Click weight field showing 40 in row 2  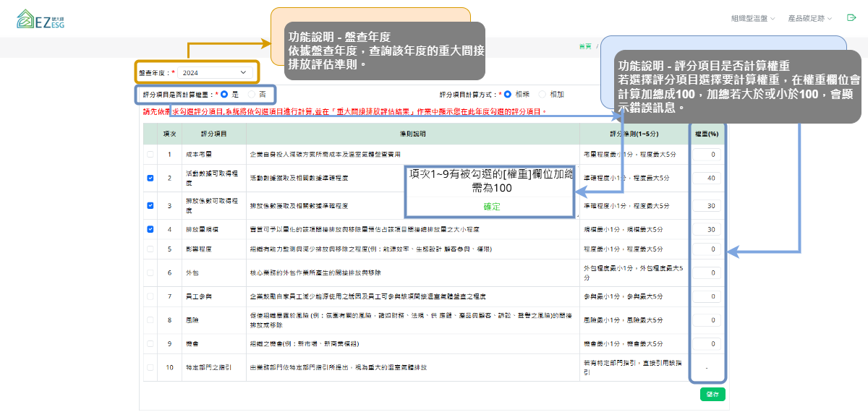coord(706,178)
